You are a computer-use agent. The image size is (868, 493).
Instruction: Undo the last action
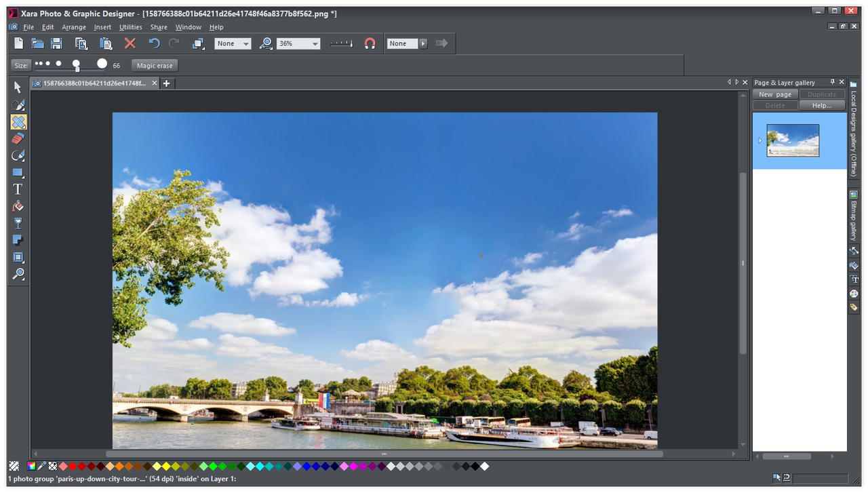(x=154, y=43)
